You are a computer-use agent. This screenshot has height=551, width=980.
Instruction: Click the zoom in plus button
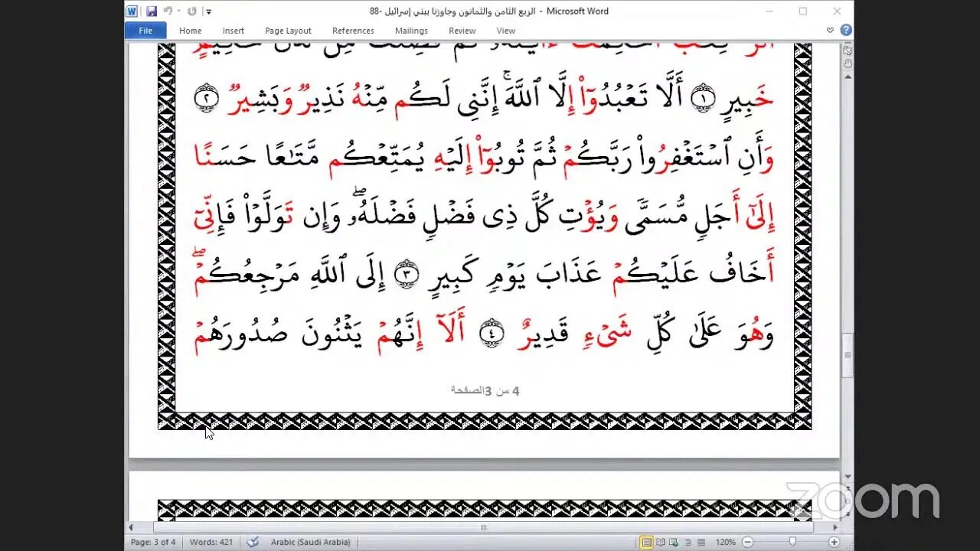833,542
